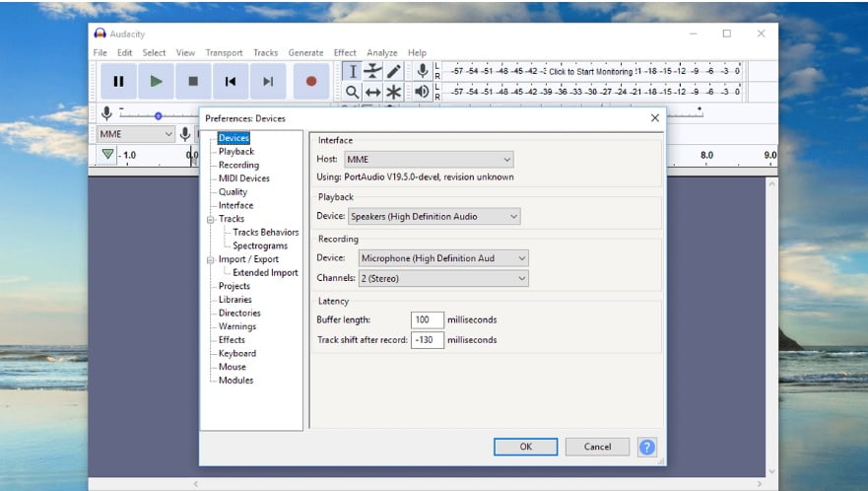Image resolution: width=868 pixels, height=491 pixels.
Task: Collapse the Tracks tree node
Action: [x=211, y=220]
